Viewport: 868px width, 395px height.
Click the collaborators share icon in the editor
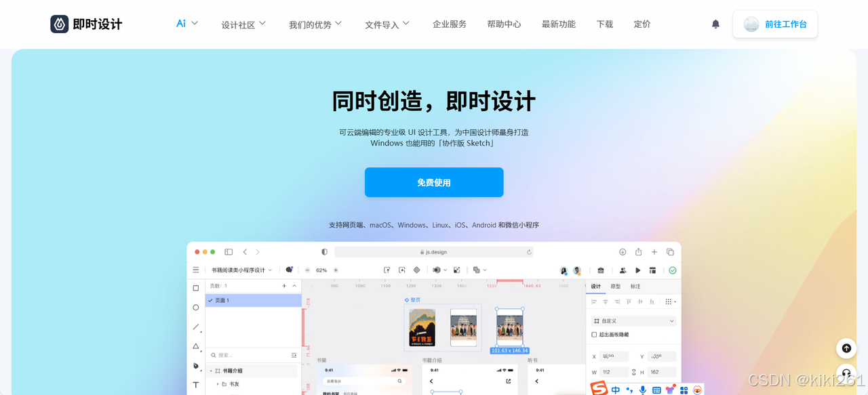(x=623, y=270)
